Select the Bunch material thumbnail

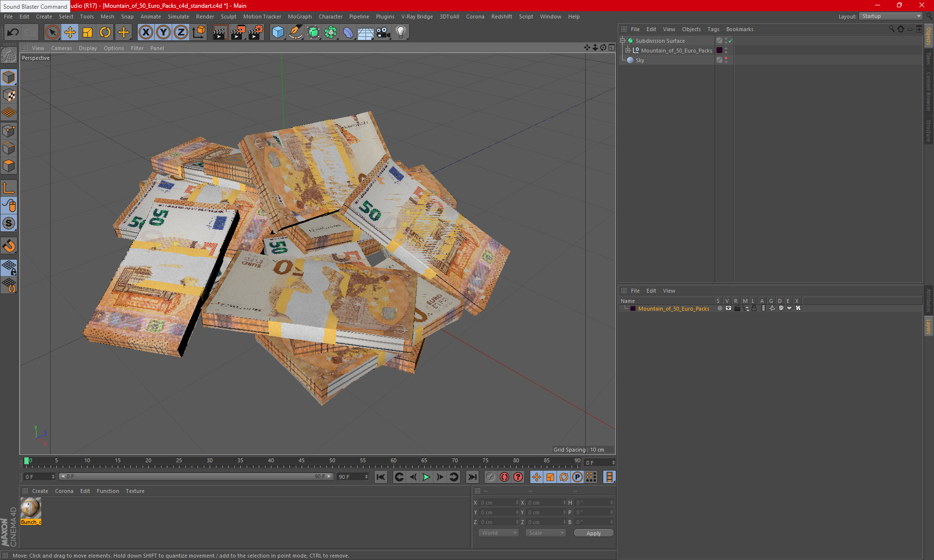pyautogui.click(x=31, y=508)
